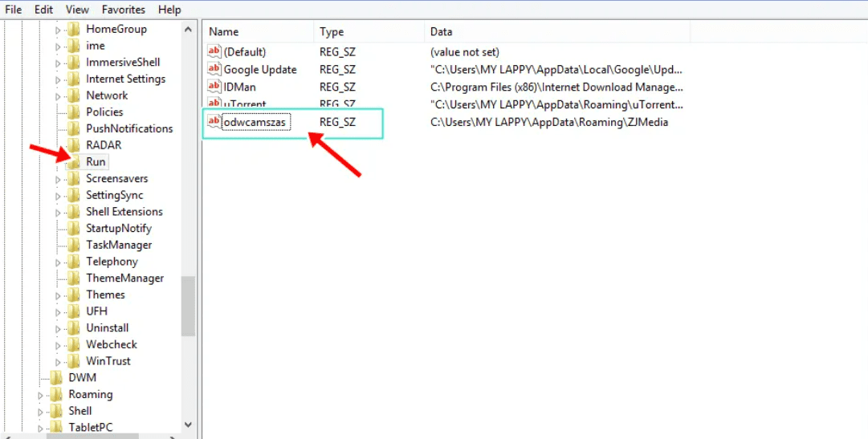Click the tree scrollbar up arrow
Screen dimensions: 868x439
tap(188, 30)
